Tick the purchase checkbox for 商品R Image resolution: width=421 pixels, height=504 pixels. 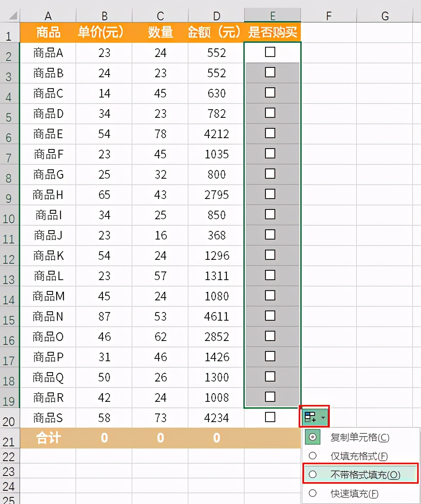coord(270,397)
